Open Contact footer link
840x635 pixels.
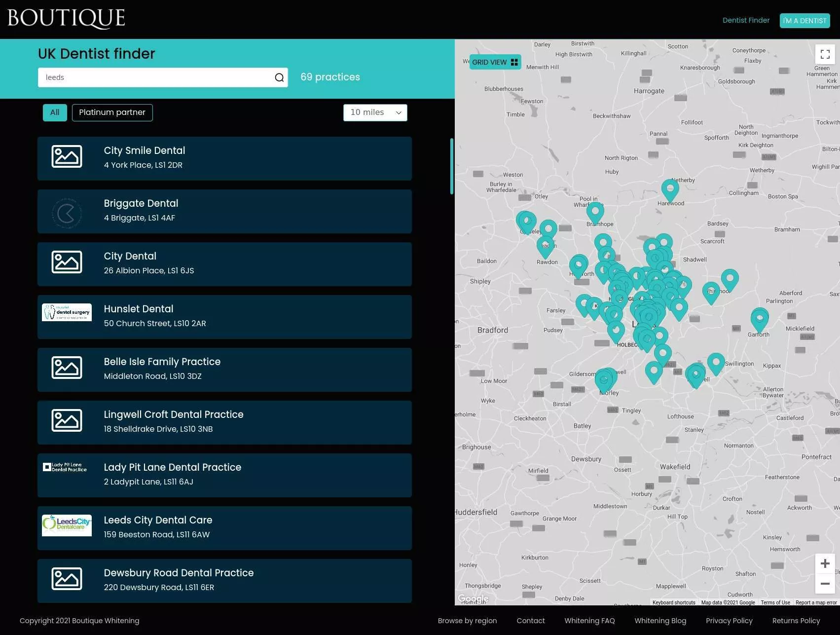[531, 621]
